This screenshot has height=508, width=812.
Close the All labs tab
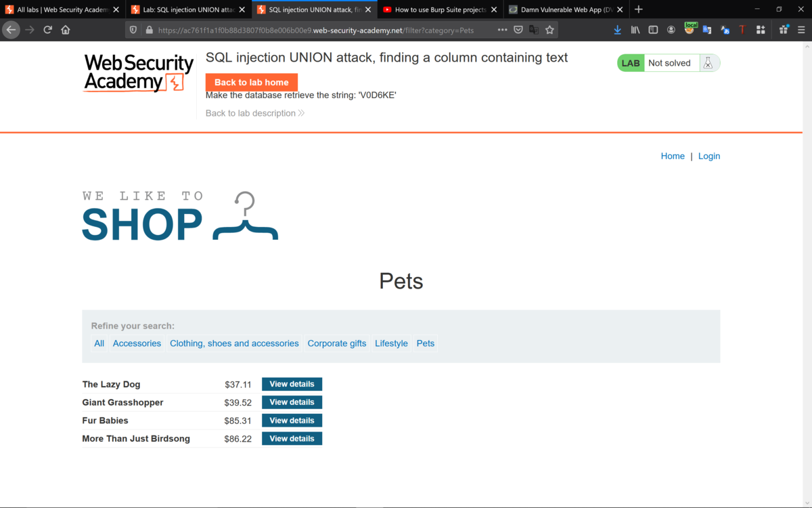pyautogui.click(x=116, y=9)
